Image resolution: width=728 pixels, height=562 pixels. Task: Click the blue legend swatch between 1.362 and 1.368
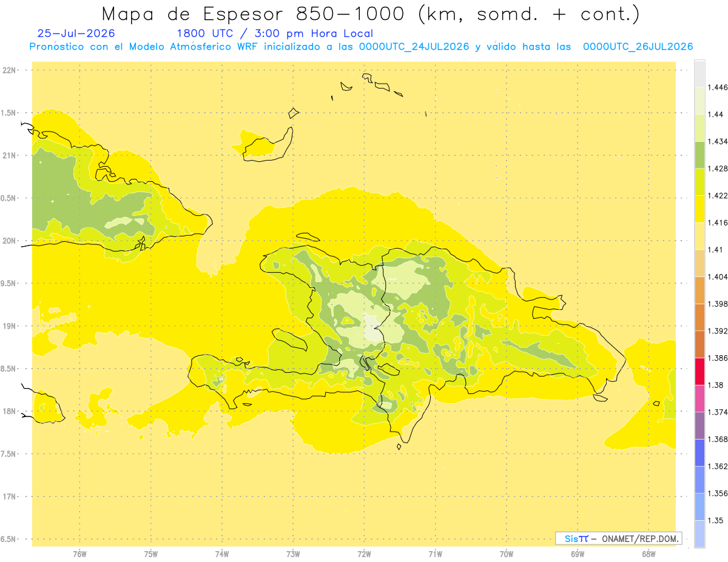pos(699,452)
